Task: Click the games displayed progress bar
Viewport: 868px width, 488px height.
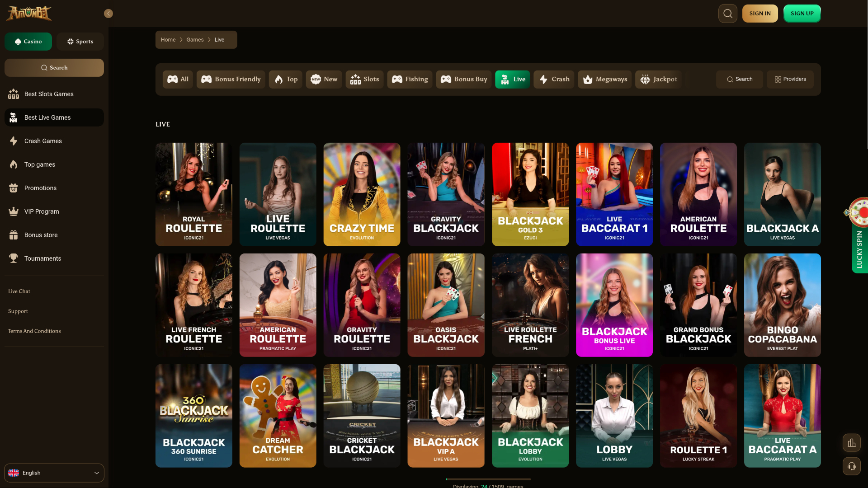Action: click(x=488, y=479)
